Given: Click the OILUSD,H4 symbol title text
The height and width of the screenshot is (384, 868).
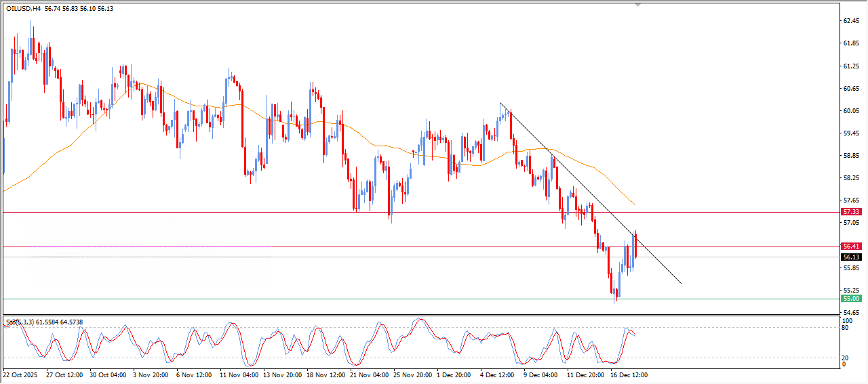Looking at the screenshot, I should (x=23, y=9).
